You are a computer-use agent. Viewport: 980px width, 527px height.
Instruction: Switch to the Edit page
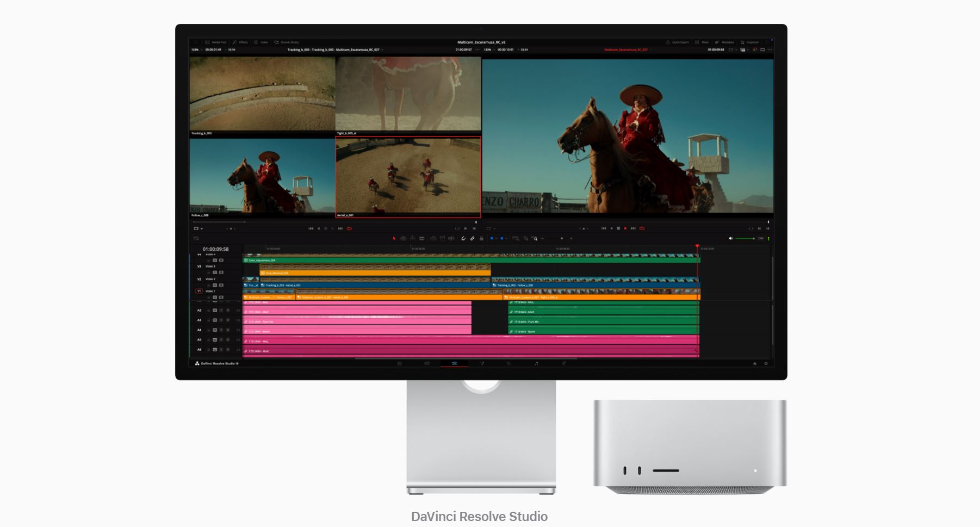point(454,363)
